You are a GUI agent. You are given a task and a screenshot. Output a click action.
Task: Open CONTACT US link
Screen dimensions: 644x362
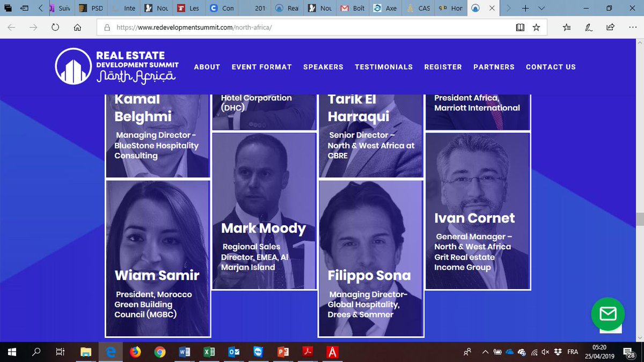tap(551, 67)
